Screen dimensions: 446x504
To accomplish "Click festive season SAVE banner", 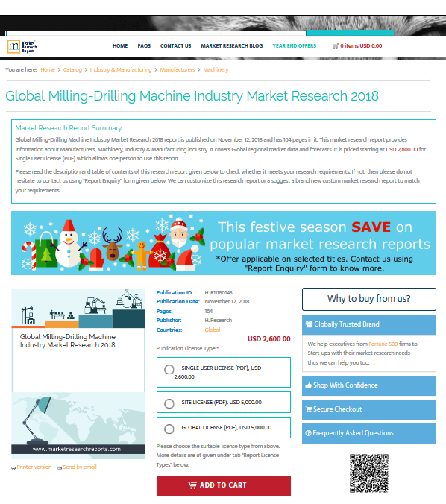I will click(224, 243).
